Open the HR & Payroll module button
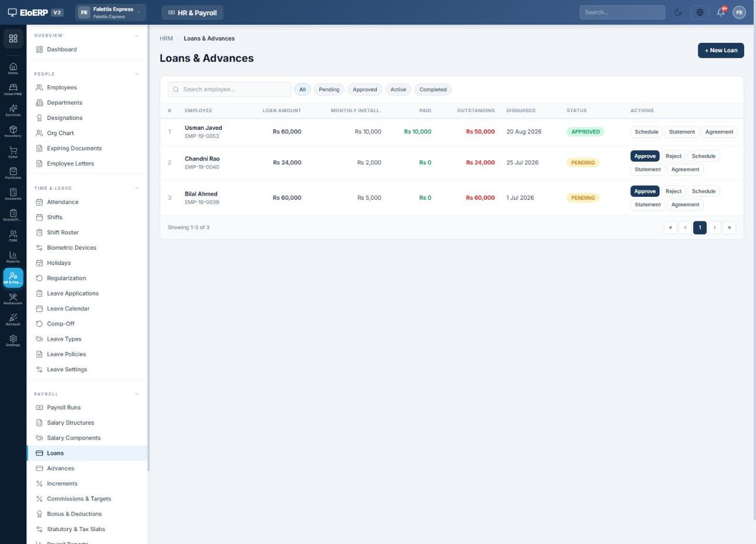 [193, 12]
